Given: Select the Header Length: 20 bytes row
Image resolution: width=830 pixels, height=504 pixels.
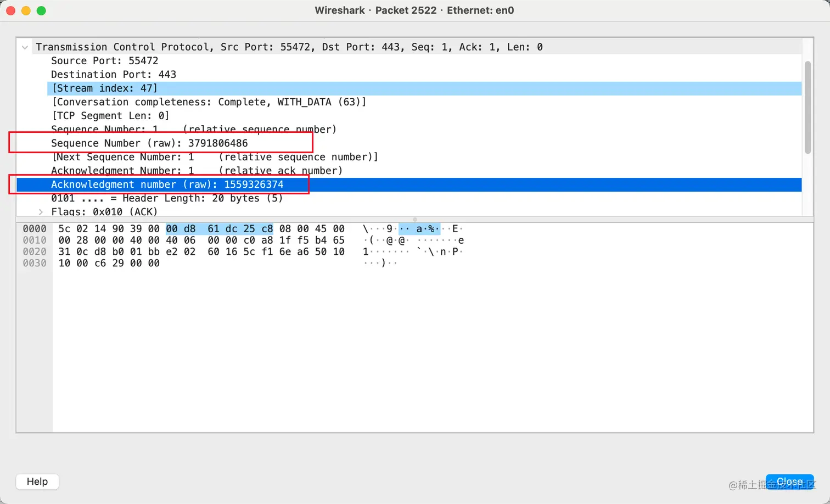Looking at the screenshot, I should (424, 198).
